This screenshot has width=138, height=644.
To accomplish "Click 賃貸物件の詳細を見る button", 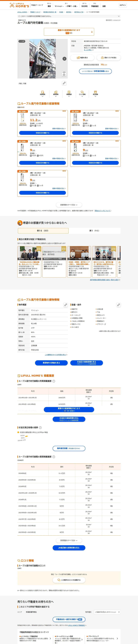I will point(51,363).
